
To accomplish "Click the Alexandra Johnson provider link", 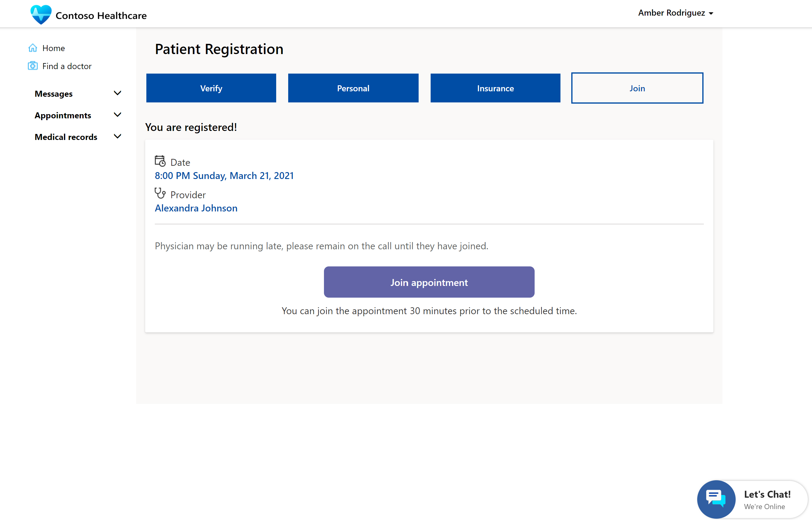I will [x=195, y=208].
